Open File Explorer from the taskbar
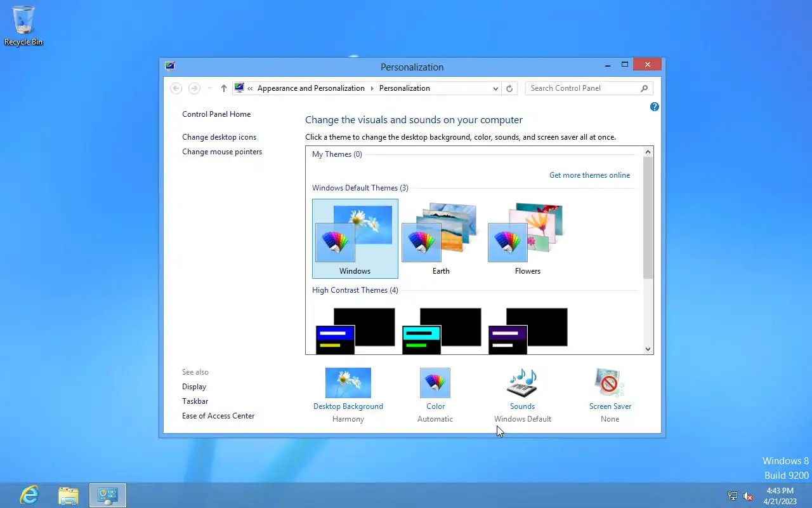This screenshot has height=508, width=812. [68, 495]
